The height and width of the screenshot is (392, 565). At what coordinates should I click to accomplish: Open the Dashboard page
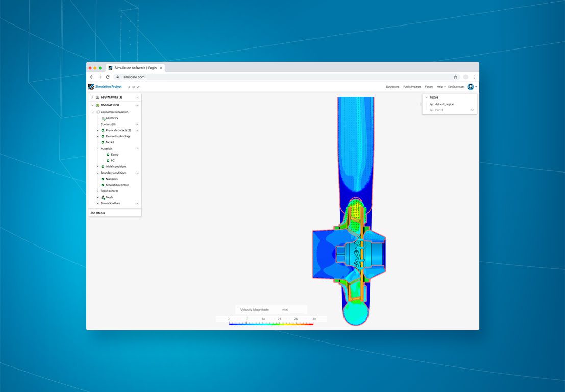click(392, 87)
